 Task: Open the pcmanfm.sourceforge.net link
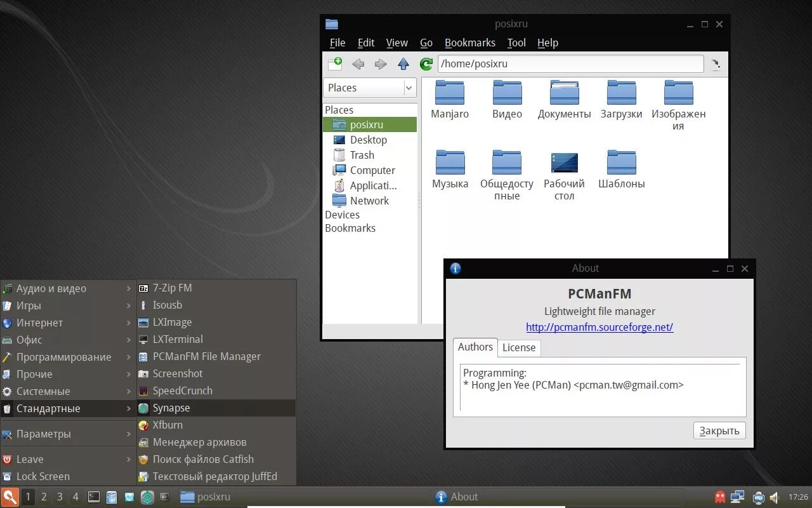pyautogui.click(x=599, y=327)
